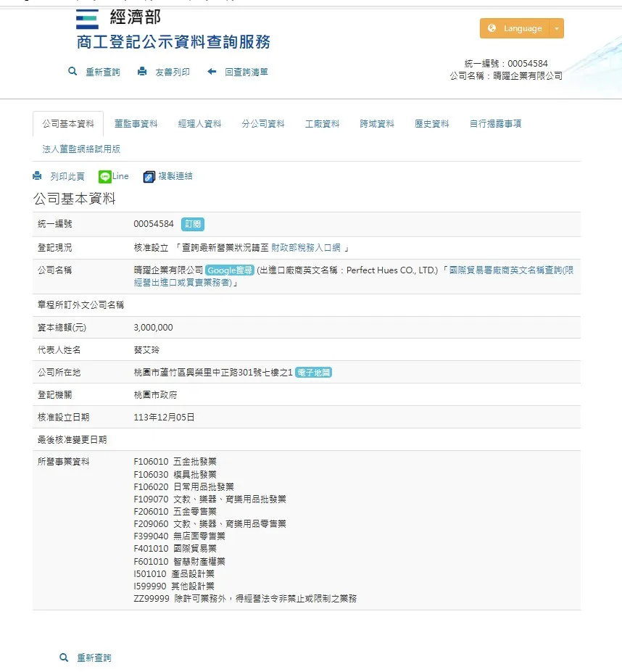Select the unified number 00054584 in table
This screenshot has height=672, width=622.
[x=154, y=224]
